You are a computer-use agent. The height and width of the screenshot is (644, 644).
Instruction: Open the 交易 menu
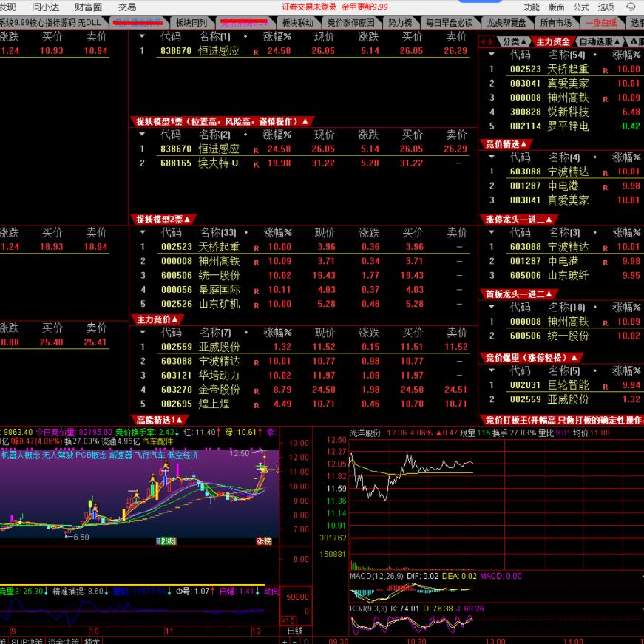[x=127, y=7]
